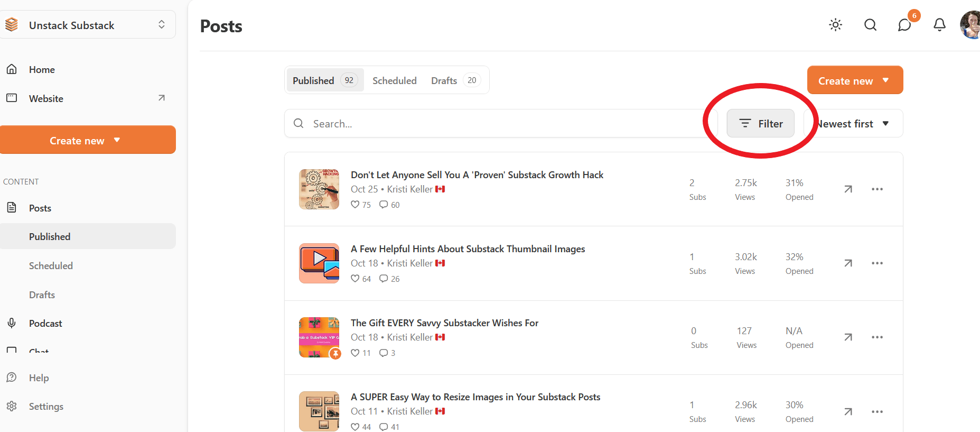Click '32% Opened' stat on Thumbnail Images post
This screenshot has height=432, width=980.
(799, 263)
